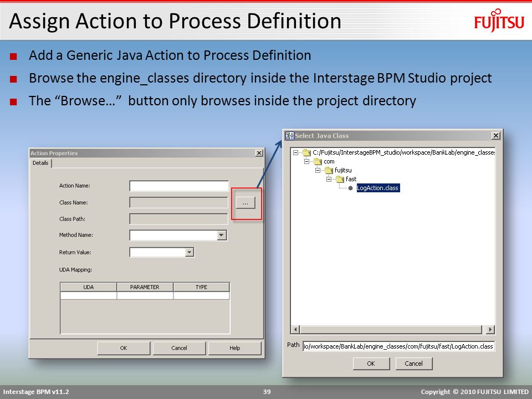
Task: Open the Return Value dropdown
Action: 190,252
